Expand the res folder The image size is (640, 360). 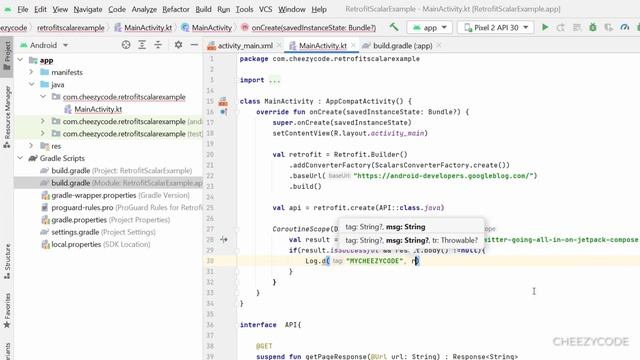coord(31,146)
